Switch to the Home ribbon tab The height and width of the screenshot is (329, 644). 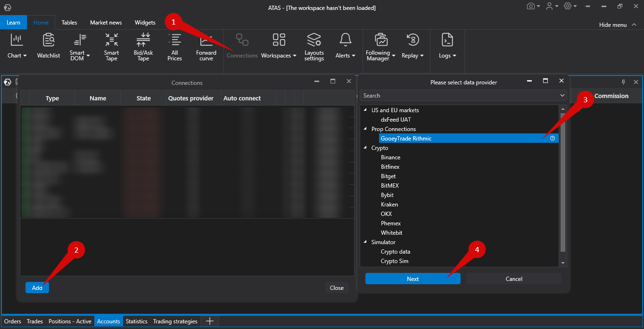pyautogui.click(x=41, y=22)
